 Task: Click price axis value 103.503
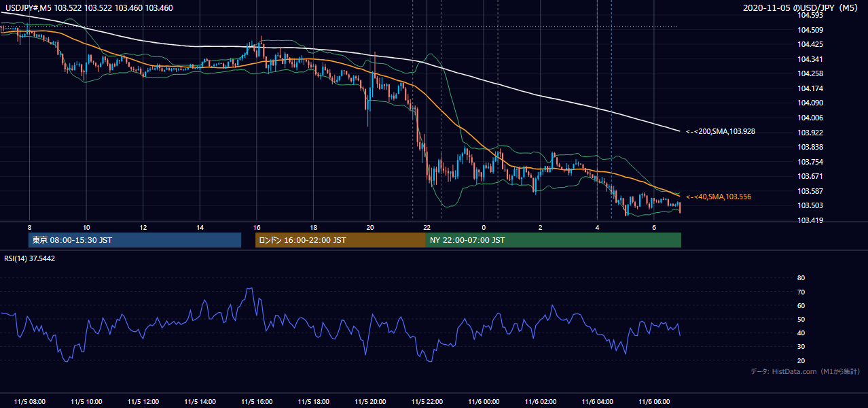[x=810, y=206]
